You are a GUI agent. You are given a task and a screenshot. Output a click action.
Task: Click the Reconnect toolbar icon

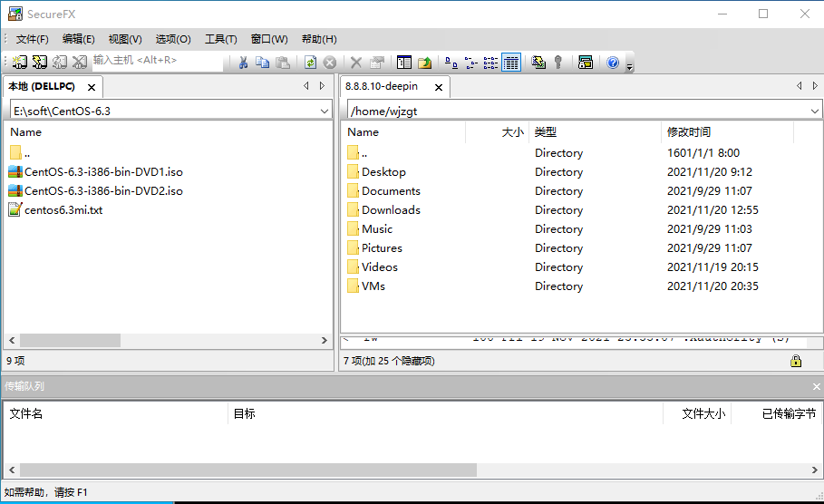pos(60,63)
